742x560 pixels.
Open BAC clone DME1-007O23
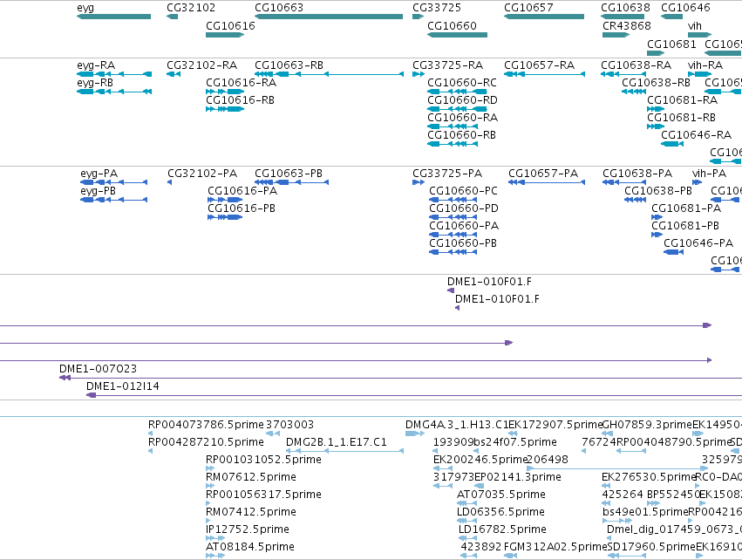400,378
